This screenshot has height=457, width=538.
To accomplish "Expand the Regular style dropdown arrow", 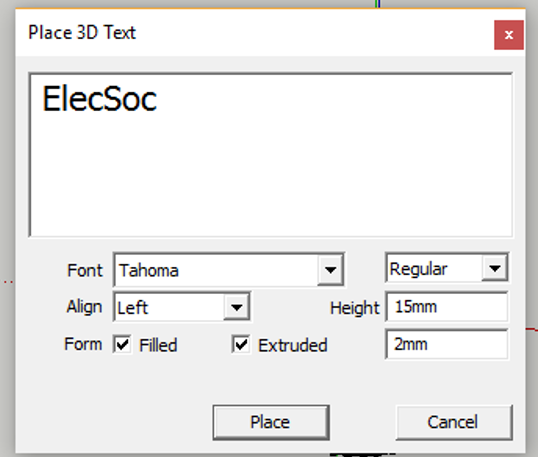I will click(494, 268).
